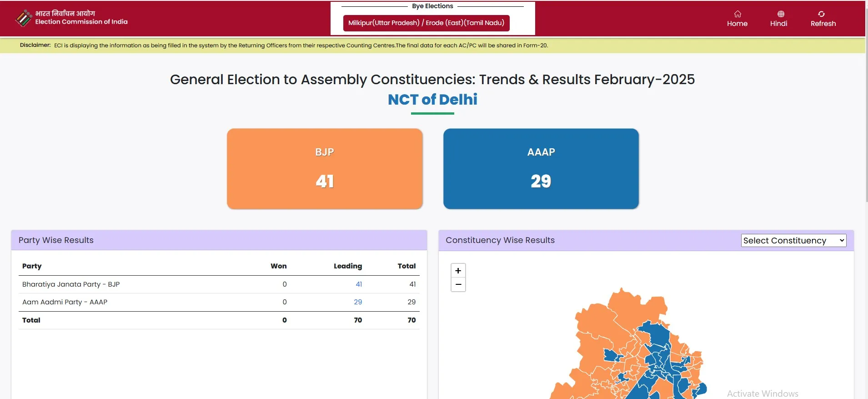The width and height of the screenshot is (868, 399).
Task: Select Hindi to switch page language
Action: [x=779, y=20]
